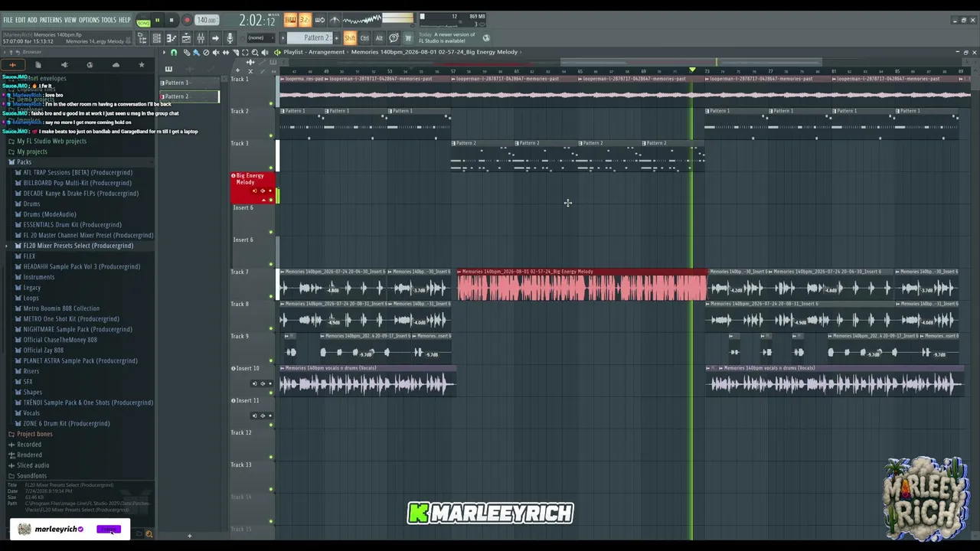Open the Browser files tab icon
The image size is (980, 551).
coord(38,65)
